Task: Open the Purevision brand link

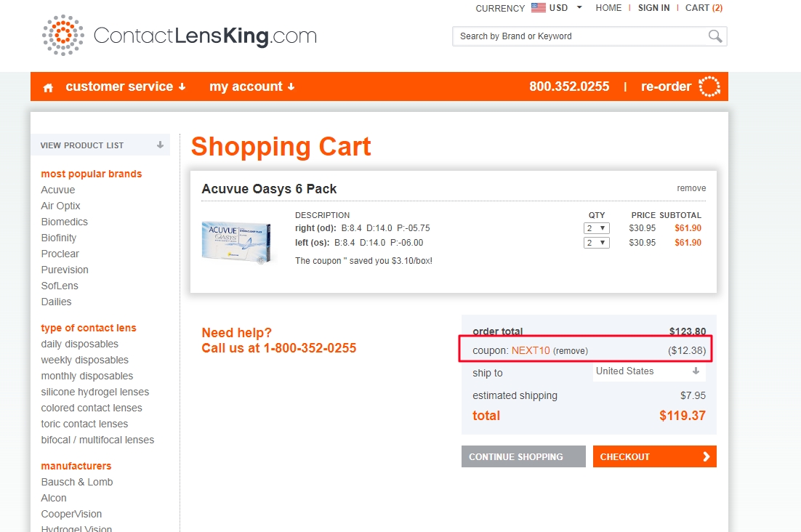Action: click(x=65, y=270)
